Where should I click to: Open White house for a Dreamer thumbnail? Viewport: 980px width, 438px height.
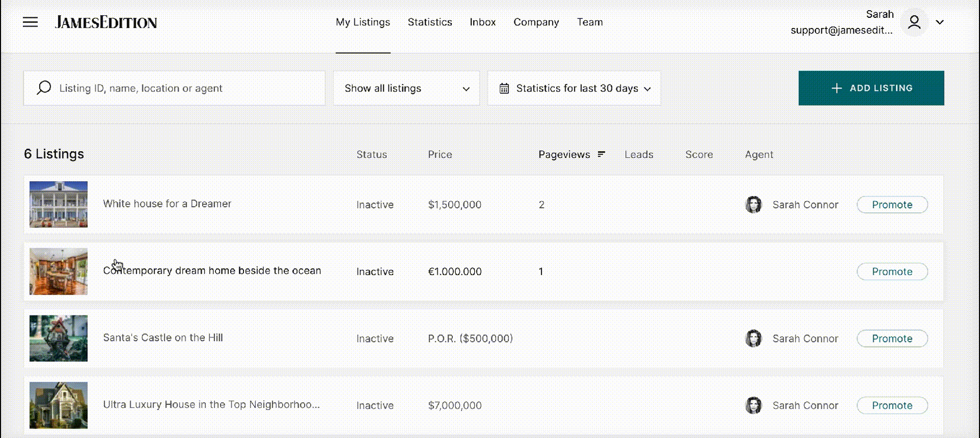coord(59,204)
